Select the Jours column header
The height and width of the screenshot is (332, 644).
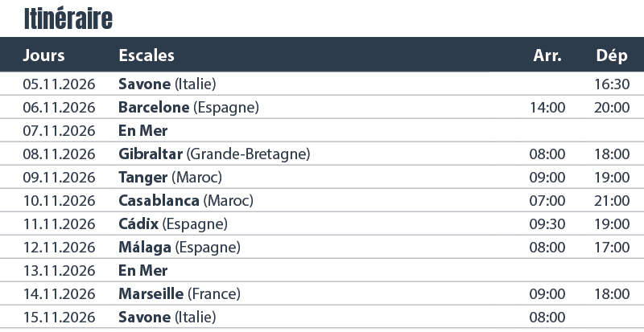pyautogui.click(x=44, y=55)
